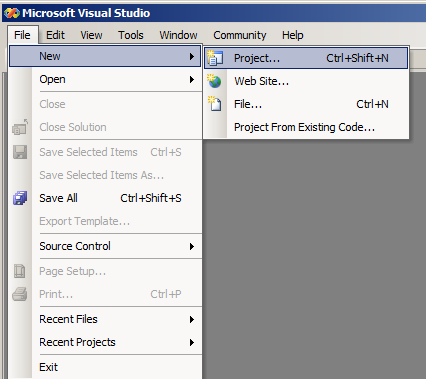Expand the Recent Files submenu arrow

coord(192,319)
